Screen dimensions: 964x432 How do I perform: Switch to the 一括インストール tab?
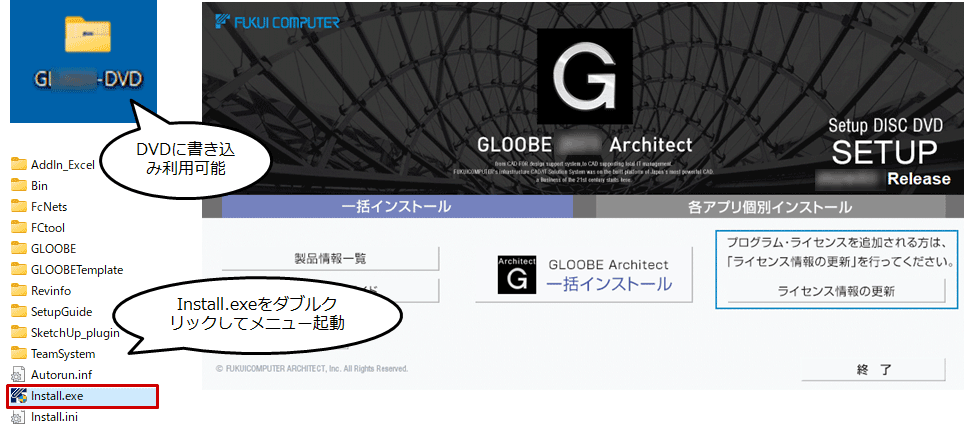tap(397, 207)
